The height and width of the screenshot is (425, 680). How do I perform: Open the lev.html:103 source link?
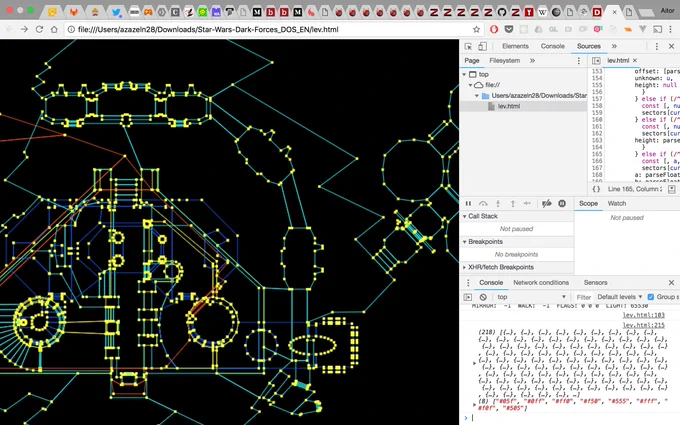(644, 315)
